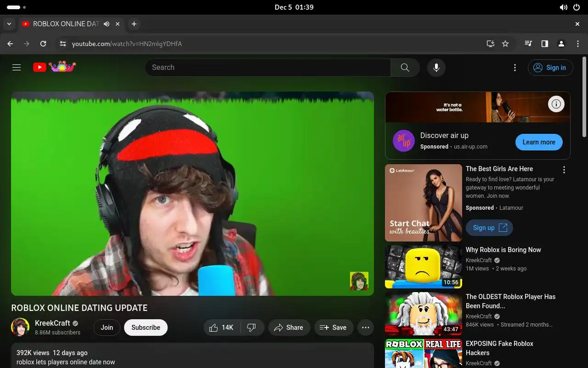Open KreekCraft channel avatar
Viewport: 588px width, 368px height.
click(x=20, y=327)
